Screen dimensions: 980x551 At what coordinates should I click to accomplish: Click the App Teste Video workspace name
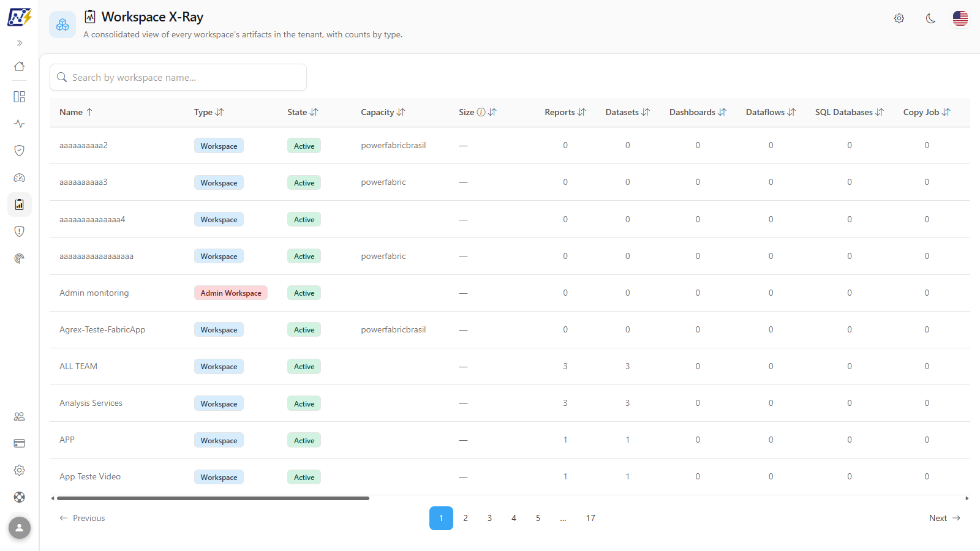[x=90, y=476]
